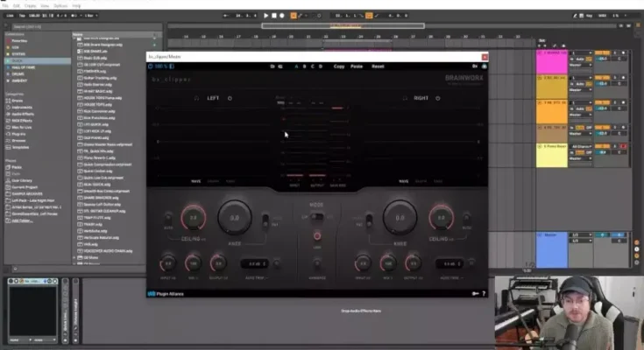Click the key license icon in plugin footer

pos(475,293)
